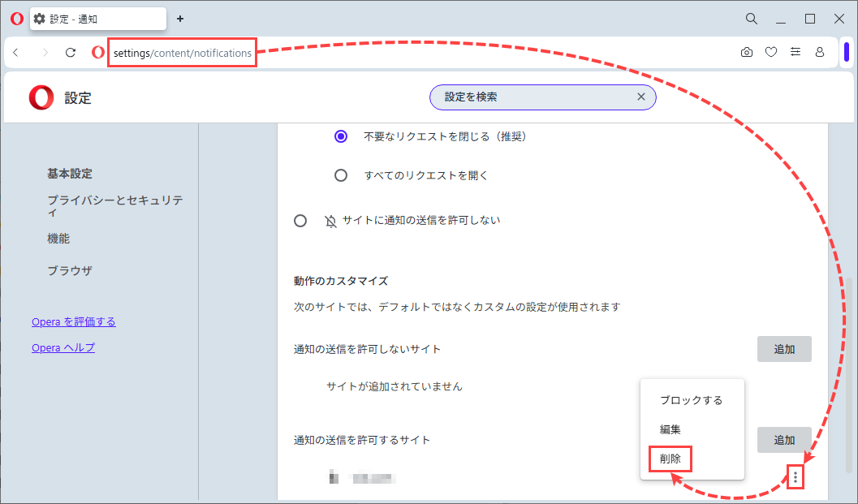The image size is (858, 504).
Task: Open Easy Setup sliders icon
Action: tap(795, 52)
